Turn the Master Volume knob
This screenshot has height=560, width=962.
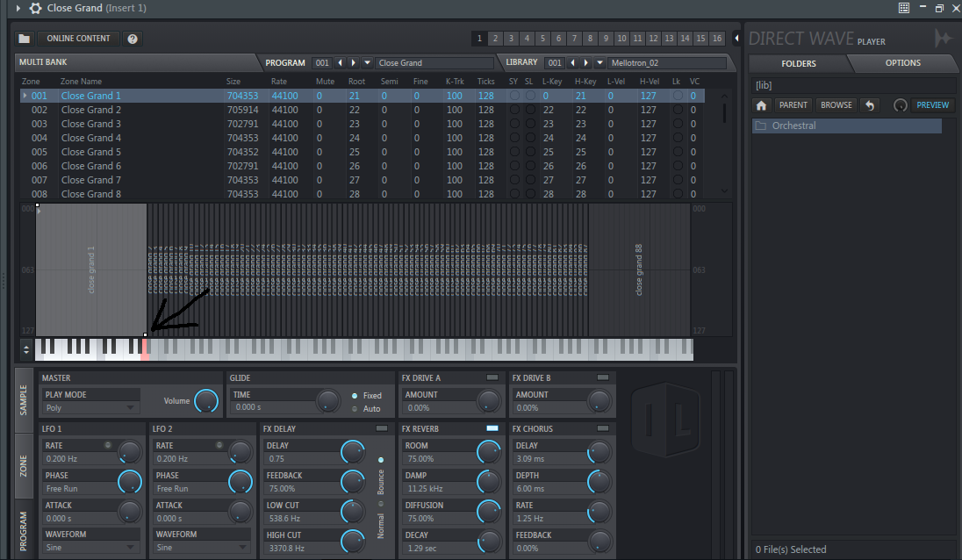pyautogui.click(x=207, y=401)
